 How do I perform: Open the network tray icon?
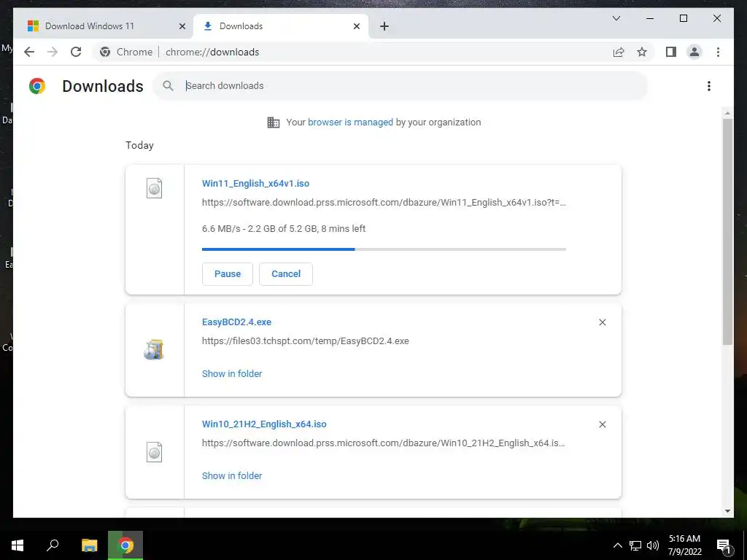point(635,545)
